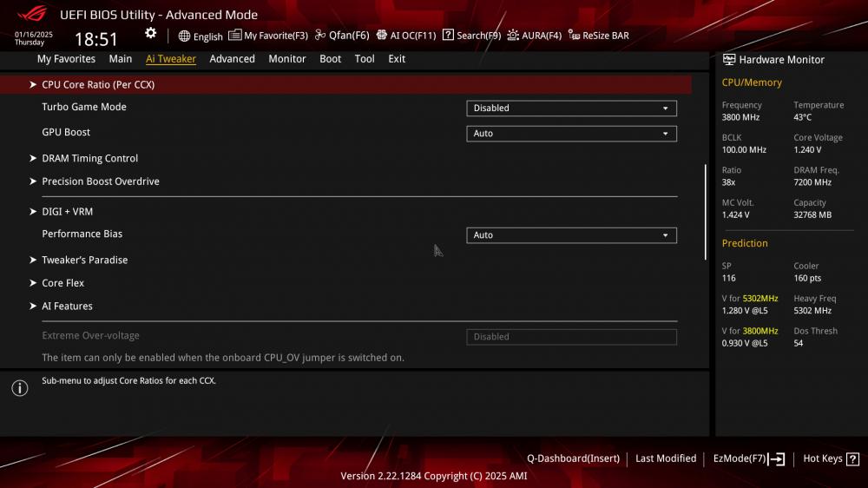Expand Tweaker's Paradise submenu
This screenshot has height=488, width=868.
coord(85,260)
